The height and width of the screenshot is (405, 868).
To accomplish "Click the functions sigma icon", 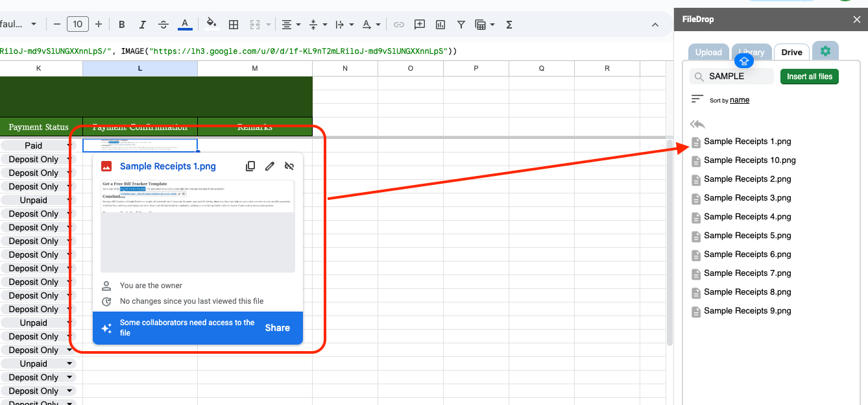I will click(509, 25).
